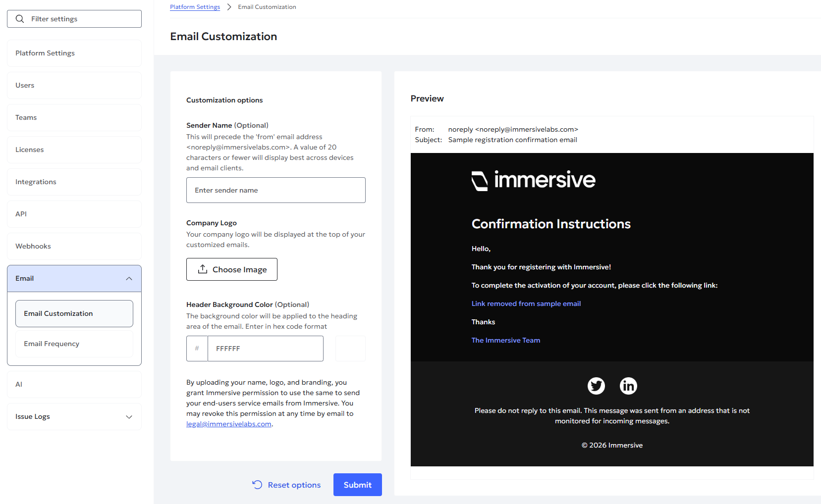Navigate to API settings
The image size is (821, 504).
(x=74, y=214)
